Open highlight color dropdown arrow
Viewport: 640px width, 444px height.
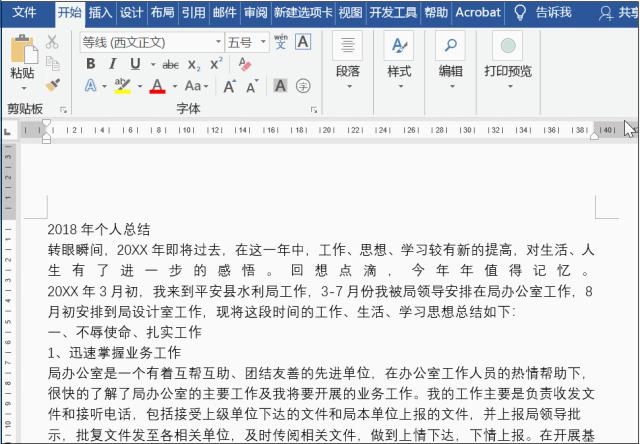tap(140, 86)
